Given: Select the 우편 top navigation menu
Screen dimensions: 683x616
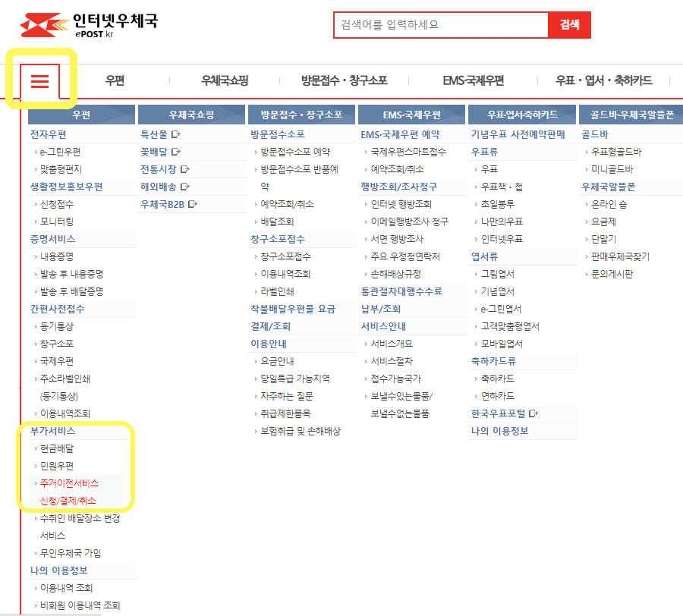Looking at the screenshot, I should tap(115, 80).
